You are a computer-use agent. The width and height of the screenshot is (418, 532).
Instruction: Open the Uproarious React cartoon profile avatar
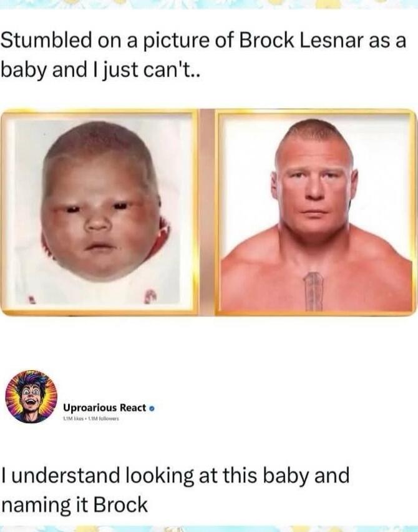pos(31,397)
